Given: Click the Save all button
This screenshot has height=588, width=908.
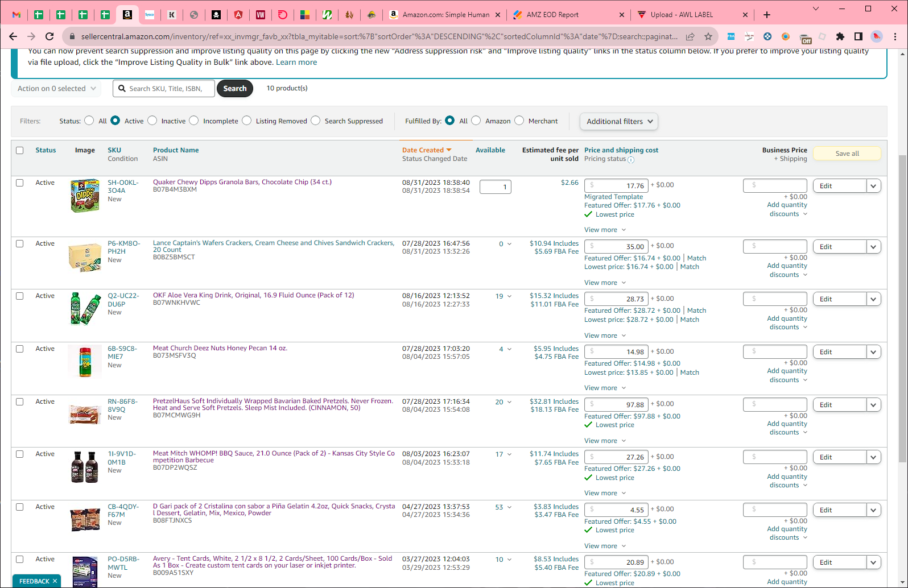Looking at the screenshot, I should click(x=847, y=154).
